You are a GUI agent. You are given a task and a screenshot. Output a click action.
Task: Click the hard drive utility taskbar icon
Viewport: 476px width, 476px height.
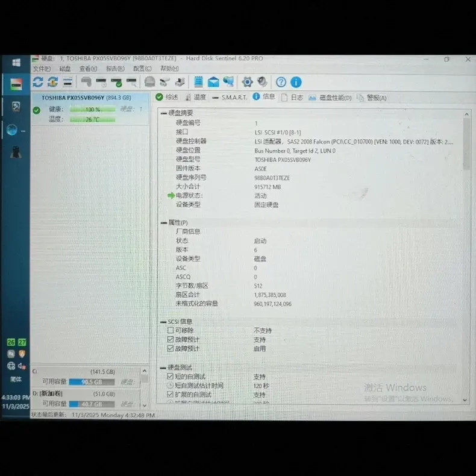[x=16, y=107]
